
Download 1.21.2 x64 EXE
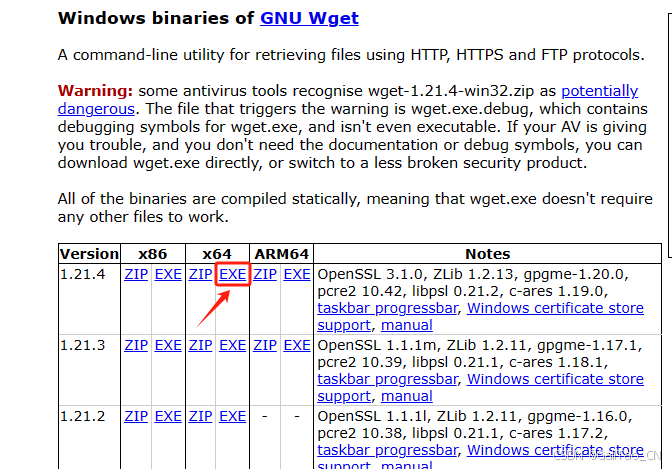(233, 417)
